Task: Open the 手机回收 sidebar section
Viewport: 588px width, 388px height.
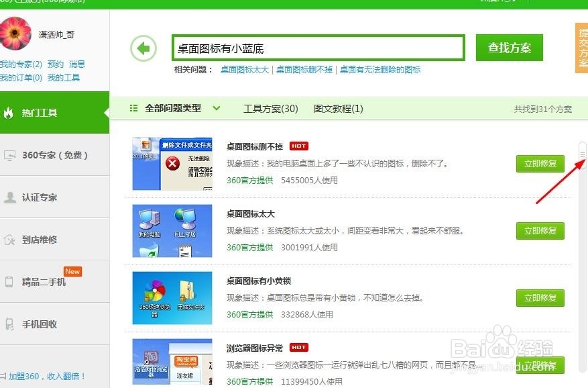Action: coord(55,324)
